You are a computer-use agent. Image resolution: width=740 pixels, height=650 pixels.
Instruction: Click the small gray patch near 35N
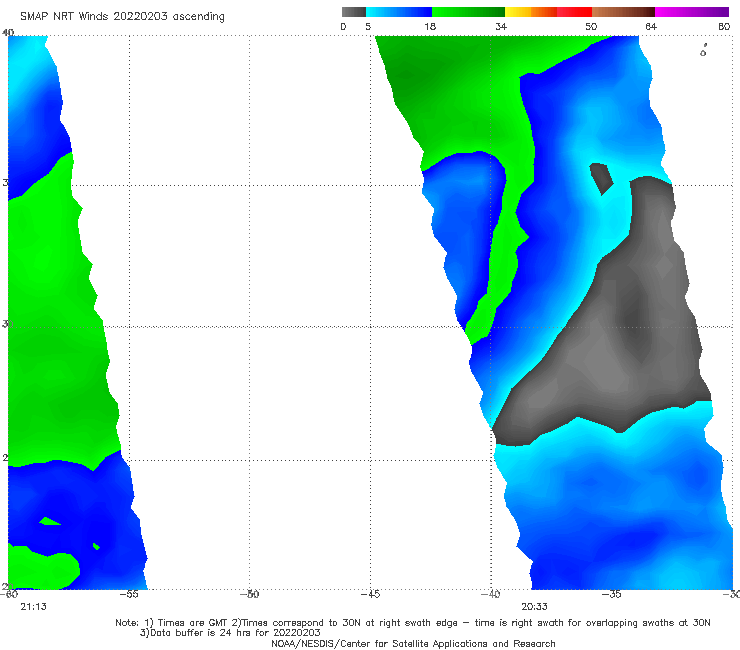601,178
